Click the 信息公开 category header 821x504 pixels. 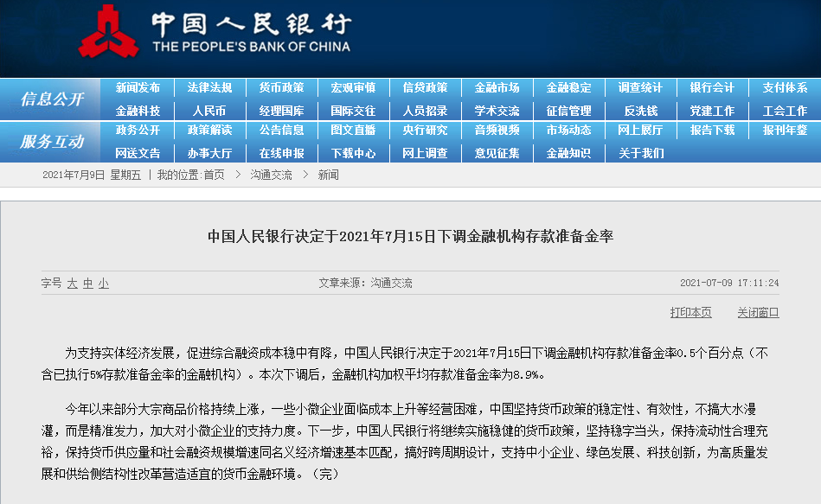click(52, 99)
